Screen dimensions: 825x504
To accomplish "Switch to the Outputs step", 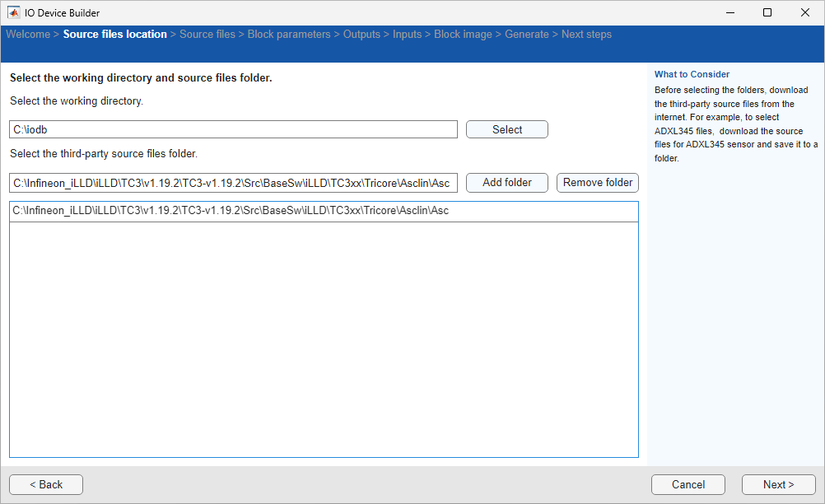I will pyautogui.click(x=361, y=35).
